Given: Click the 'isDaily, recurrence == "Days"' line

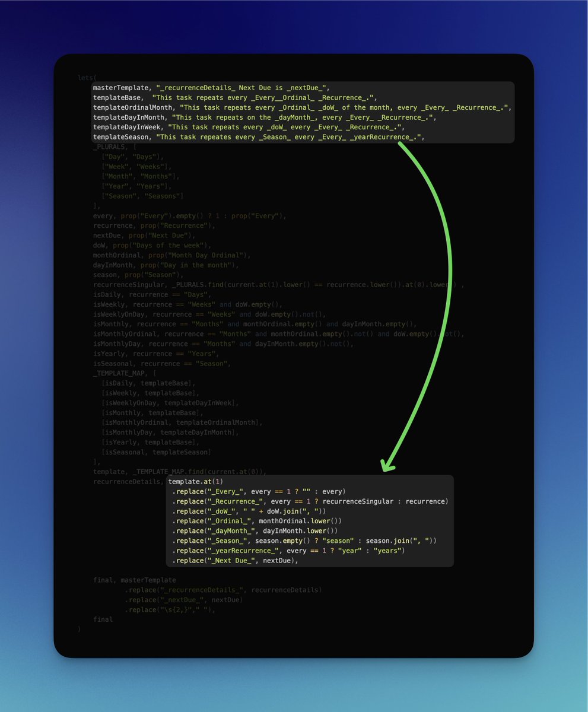Looking at the screenshot, I should pyautogui.click(x=152, y=295).
